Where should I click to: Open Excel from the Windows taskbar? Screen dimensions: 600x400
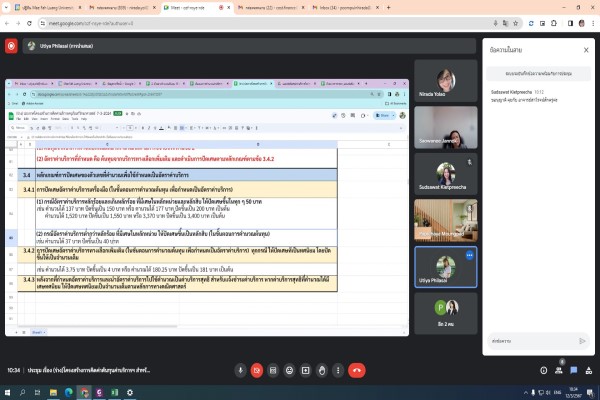[x=114, y=392]
